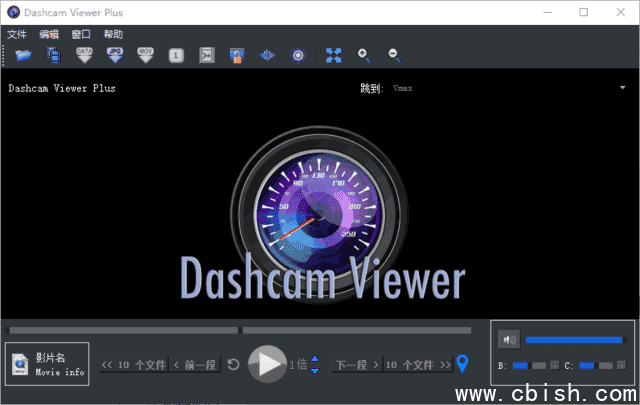Click the blue gear settings toolbar icon
Image resolution: width=640 pixels, height=405 pixels.
click(298, 55)
